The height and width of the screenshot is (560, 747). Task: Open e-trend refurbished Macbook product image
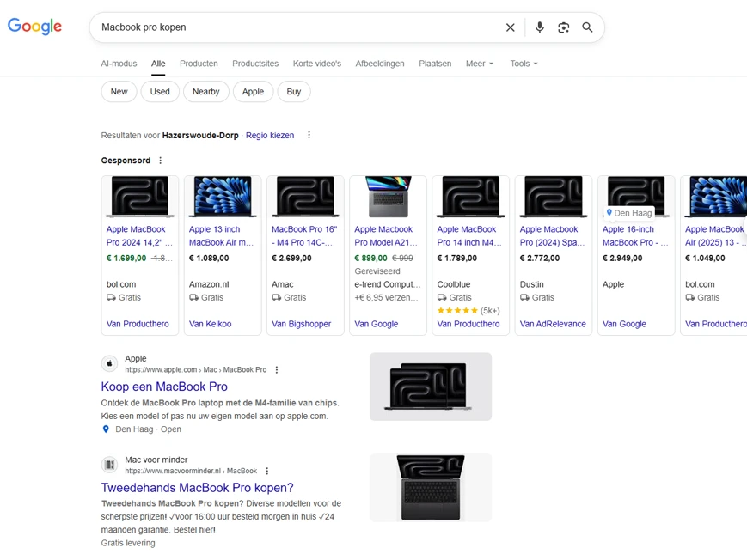[389, 197]
